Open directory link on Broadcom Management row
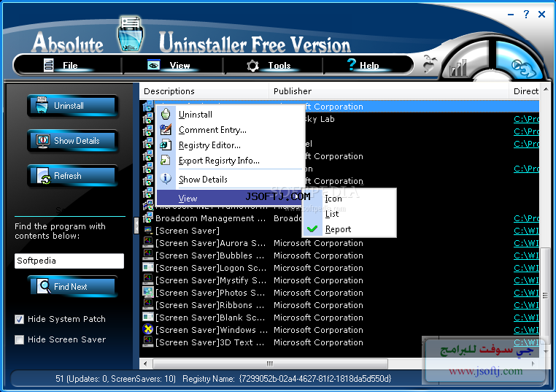556x392 pixels. point(526,218)
